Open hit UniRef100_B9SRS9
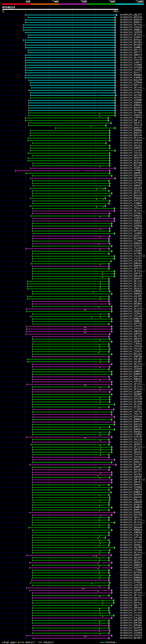 (x=131, y=20)
